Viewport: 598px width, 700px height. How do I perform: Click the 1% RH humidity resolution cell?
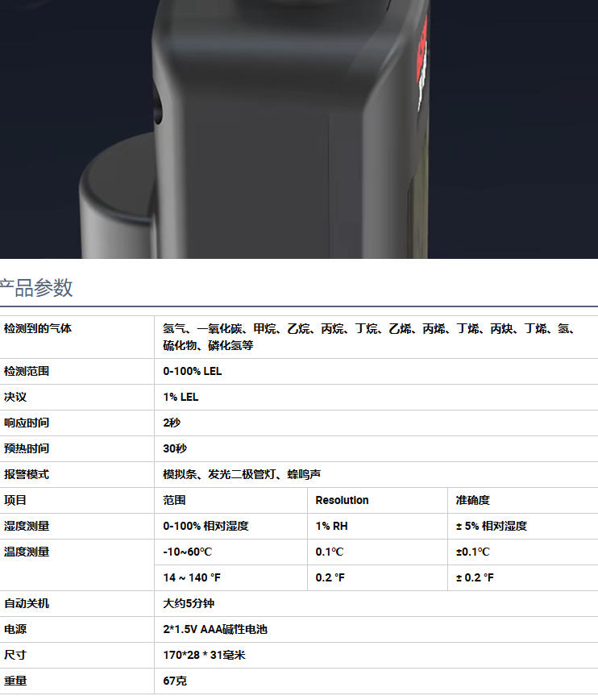331,526
